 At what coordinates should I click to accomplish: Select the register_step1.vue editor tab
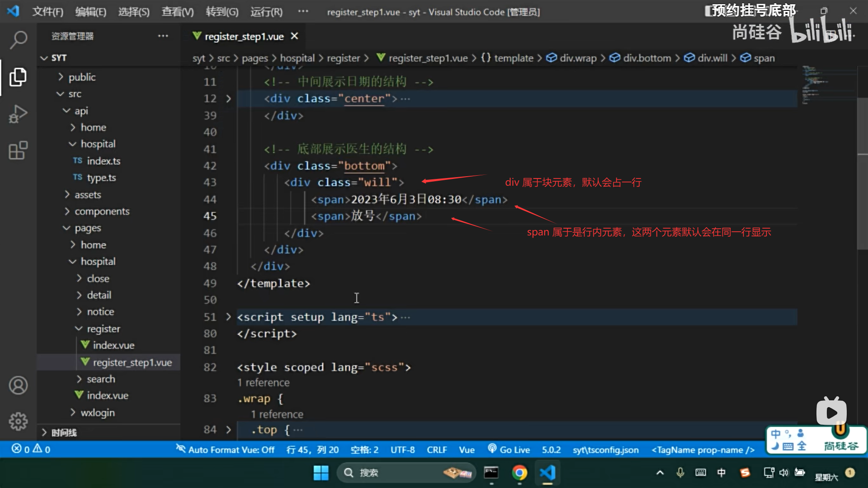244,36
